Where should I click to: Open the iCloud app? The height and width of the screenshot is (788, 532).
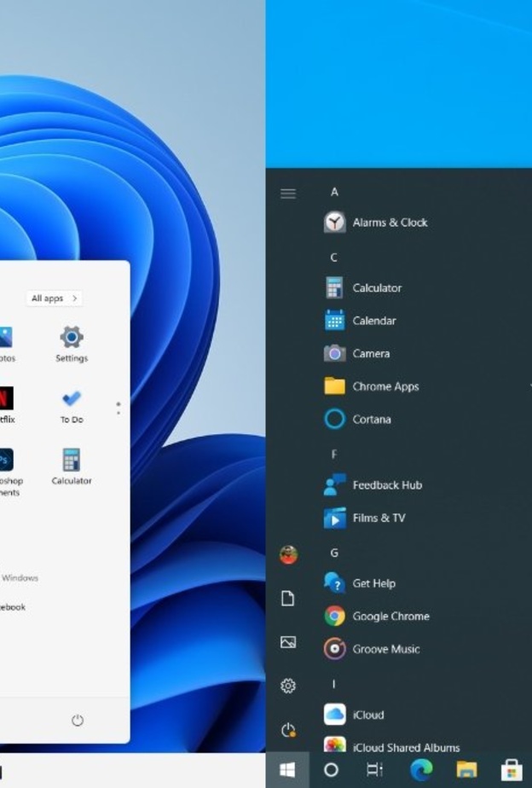[x=367, y=715]
